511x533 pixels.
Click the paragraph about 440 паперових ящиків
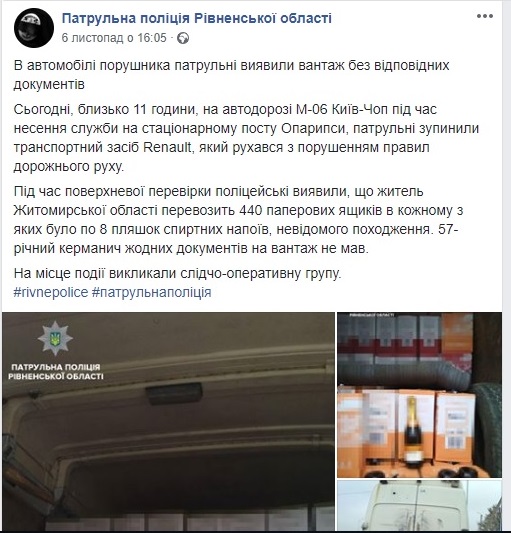coord(238,220)
